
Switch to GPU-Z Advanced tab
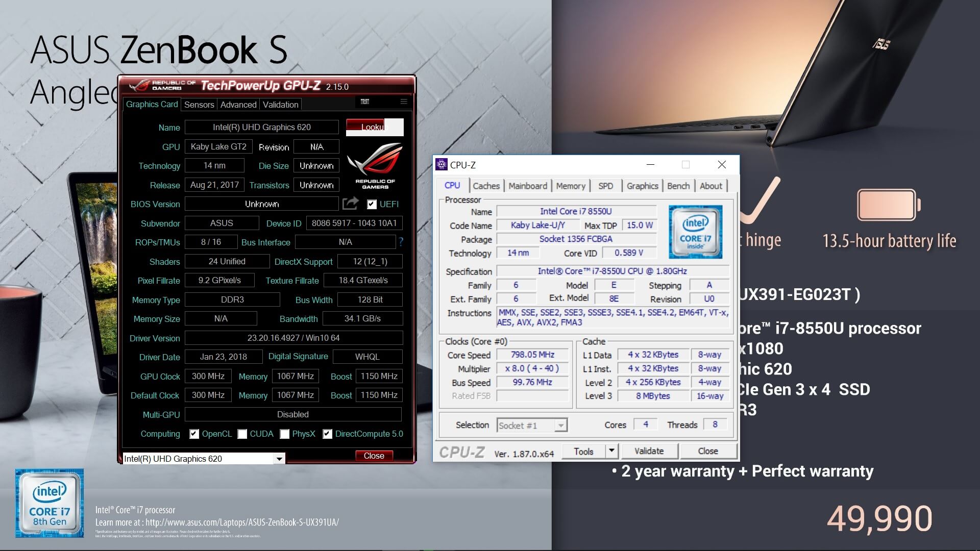tap(238, 105)
